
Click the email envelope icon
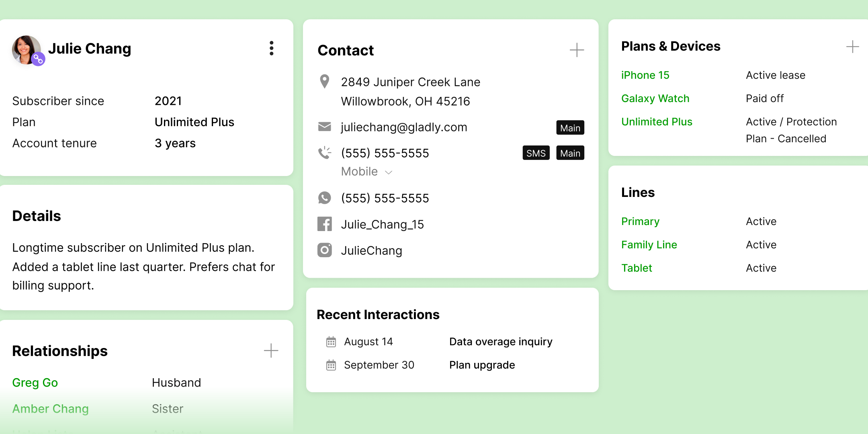point(324,127)
